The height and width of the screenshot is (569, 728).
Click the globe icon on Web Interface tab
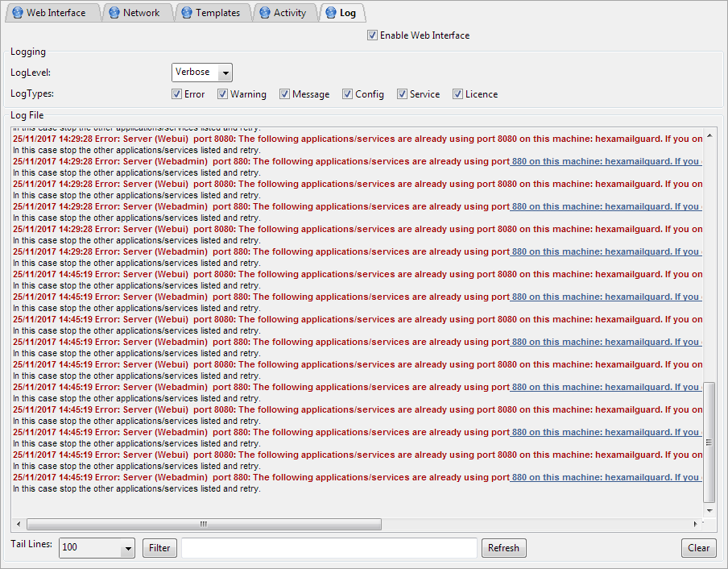tap(17, 13)
